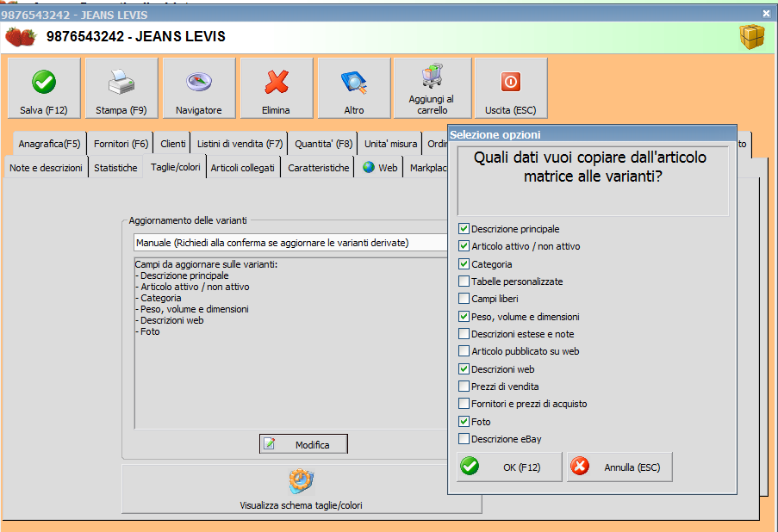This screenshot has height=532, width=778.
Task: Click the Annulla (ESC) button label
Action: click(x=632, y=467)
